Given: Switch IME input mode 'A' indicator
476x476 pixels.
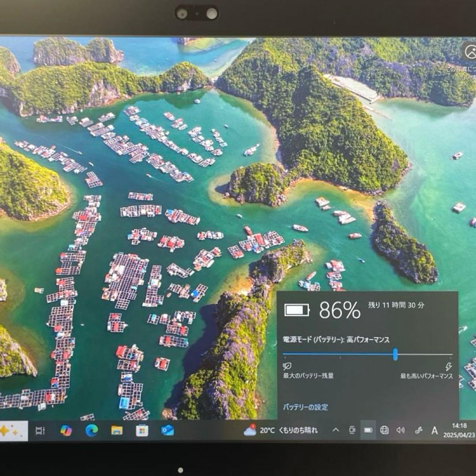Looking at the screenshot, I should (x=435, y=431).
